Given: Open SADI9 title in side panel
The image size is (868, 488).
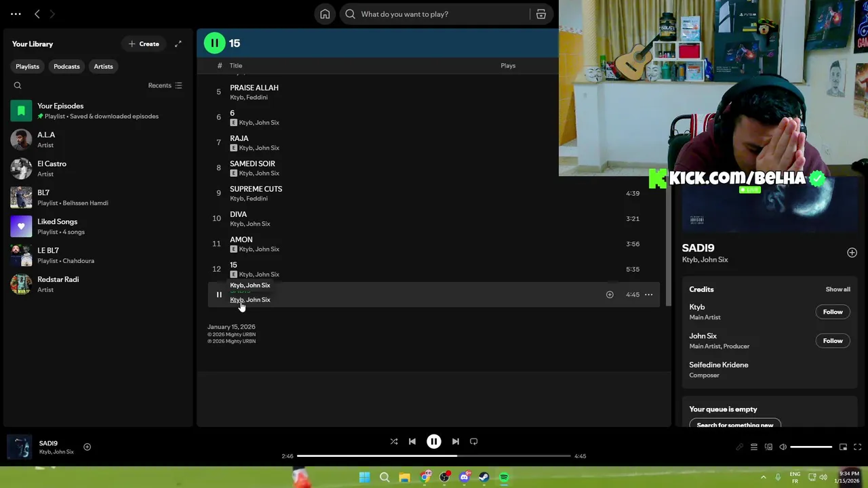Looking at the screenshot, I should 698,248.
